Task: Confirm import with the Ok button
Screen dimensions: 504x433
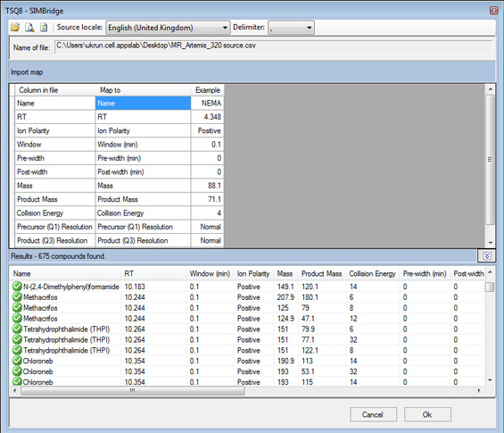Action: [427, 414]
